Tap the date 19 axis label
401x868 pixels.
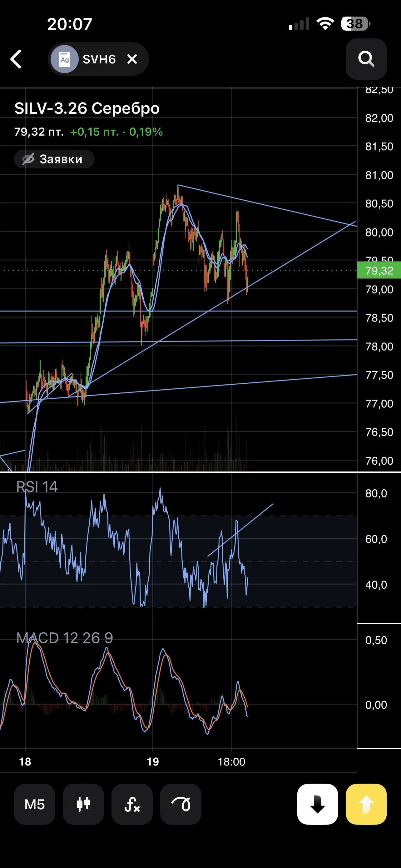153,762
